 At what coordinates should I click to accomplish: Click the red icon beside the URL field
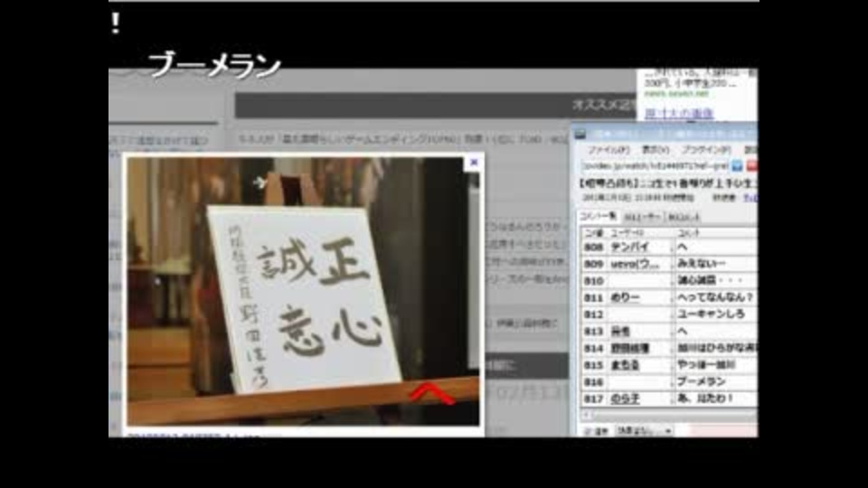coord(751,165)
